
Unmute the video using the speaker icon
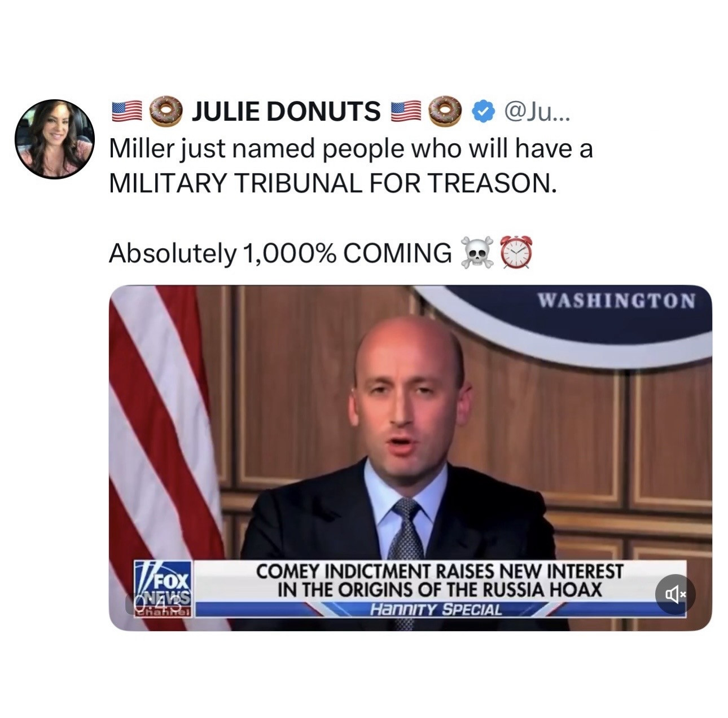(x=675, y=594)
